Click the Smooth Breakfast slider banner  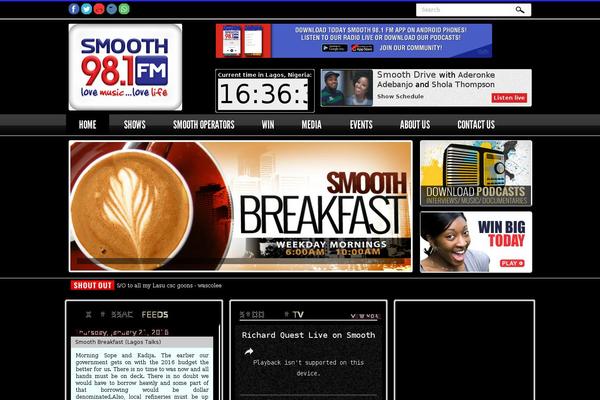tap(241, 206)
